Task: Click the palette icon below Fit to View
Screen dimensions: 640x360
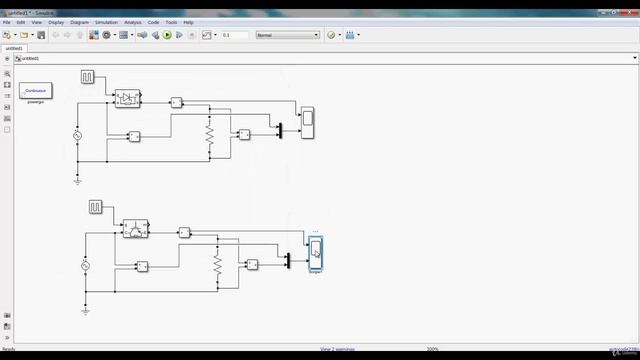Action: click(x=7, y=96)
